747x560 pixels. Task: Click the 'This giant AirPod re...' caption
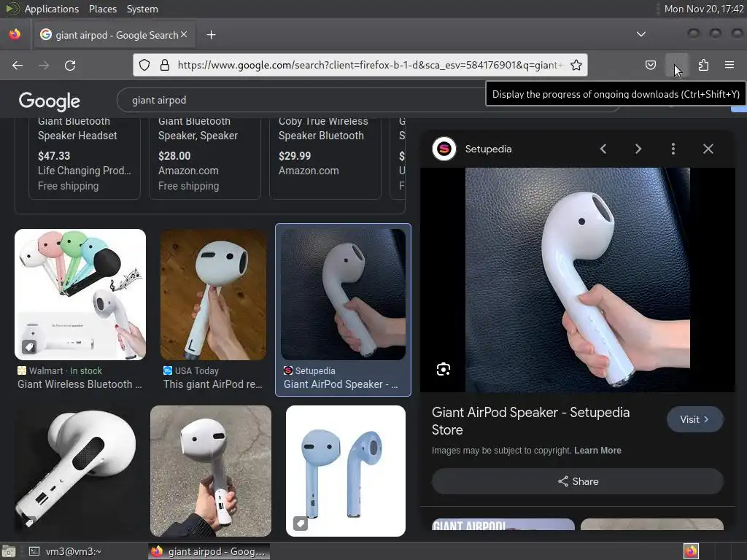coord(213,384)
